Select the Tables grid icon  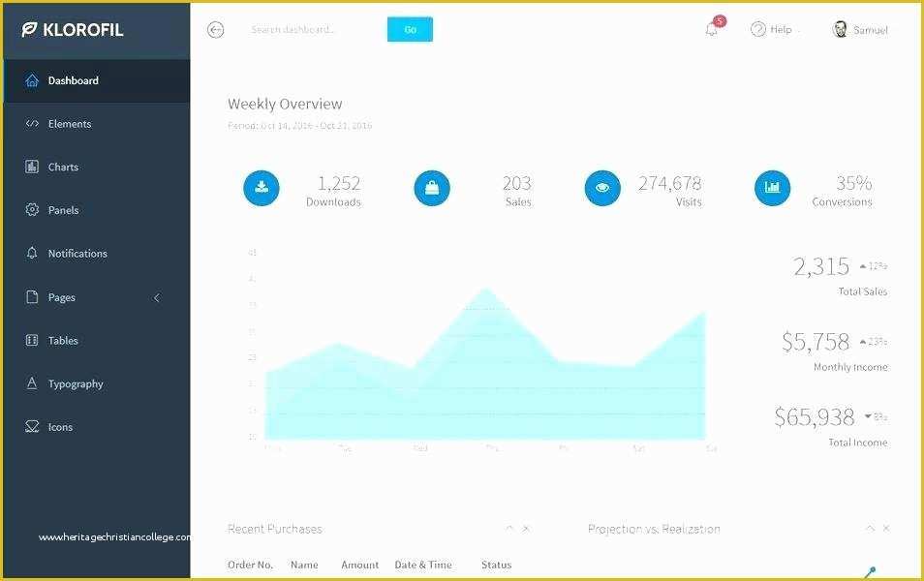(x=32, y=340)
